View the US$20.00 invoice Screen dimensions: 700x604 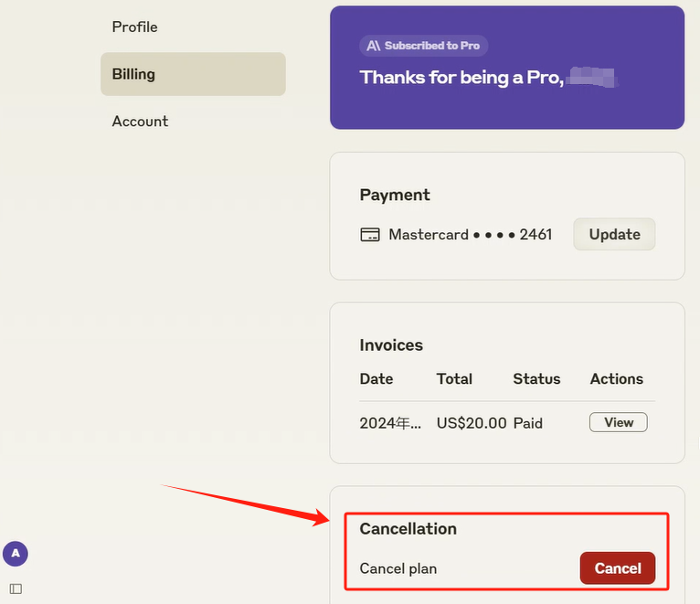[618, 422]
